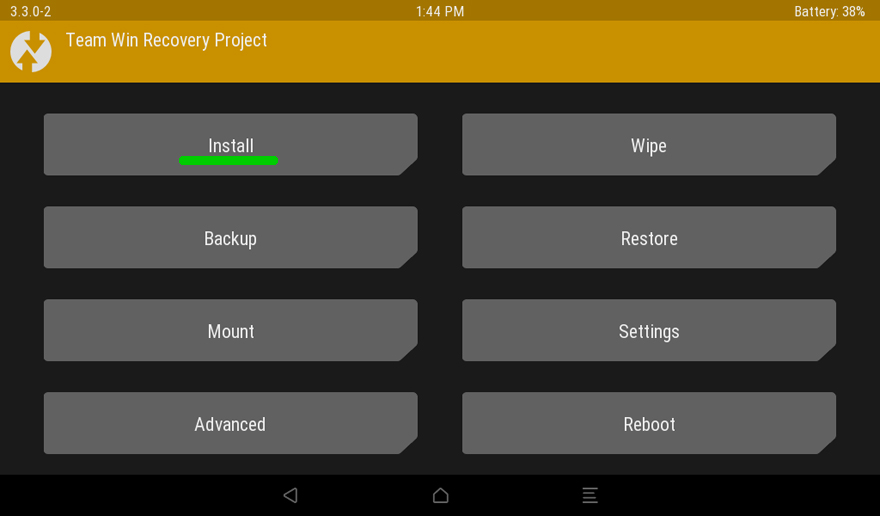Screen dimensions: 880x516
Task: Open the Install menu
Action: [x=231, y=144]
